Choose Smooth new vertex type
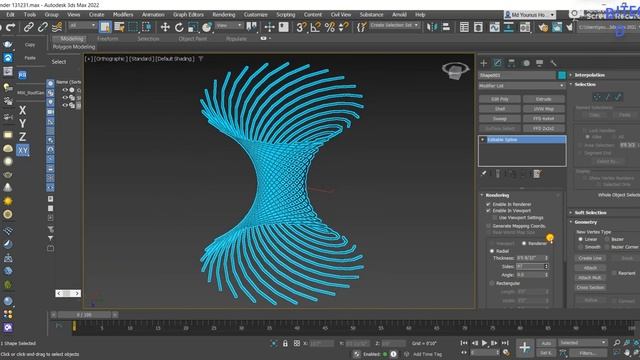The height and width of the screenshot is (360, 640). point(580,247)
